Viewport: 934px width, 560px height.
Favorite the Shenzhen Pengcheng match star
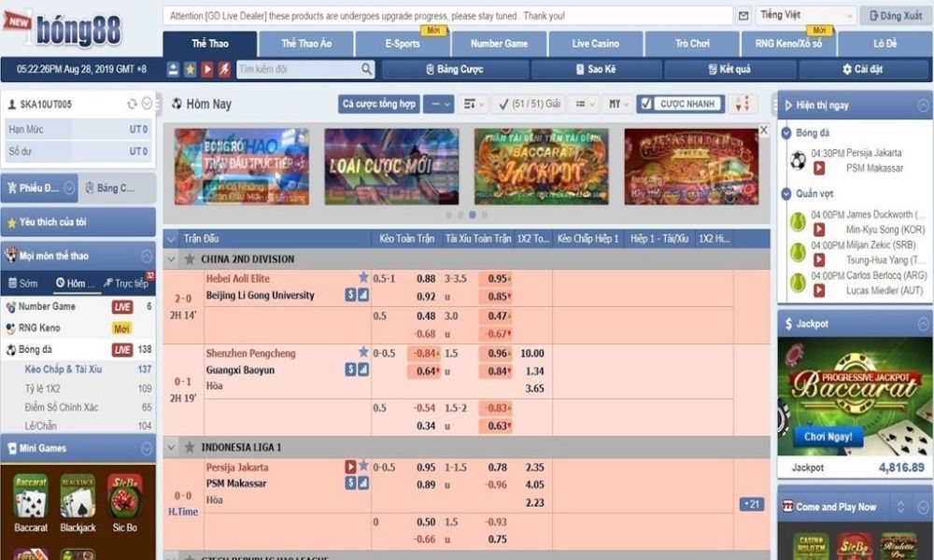pos(363,352)
